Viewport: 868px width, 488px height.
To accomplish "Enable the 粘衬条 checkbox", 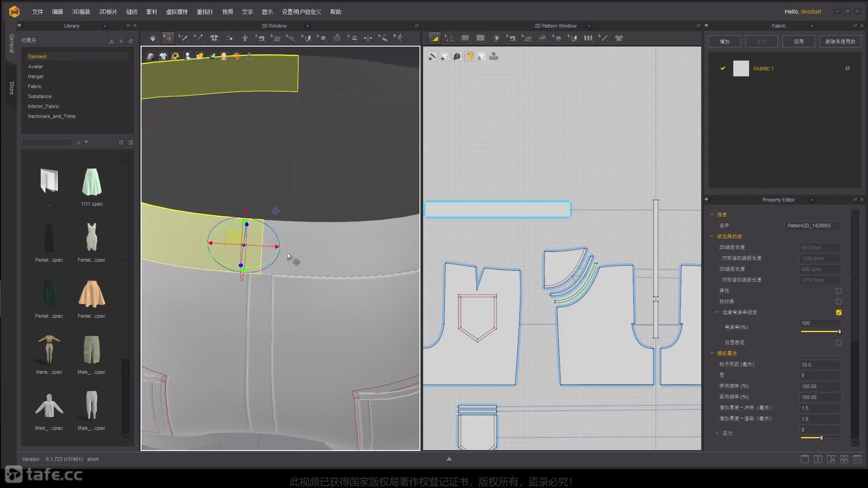I will pyautogui.click(x=839, y=301).
